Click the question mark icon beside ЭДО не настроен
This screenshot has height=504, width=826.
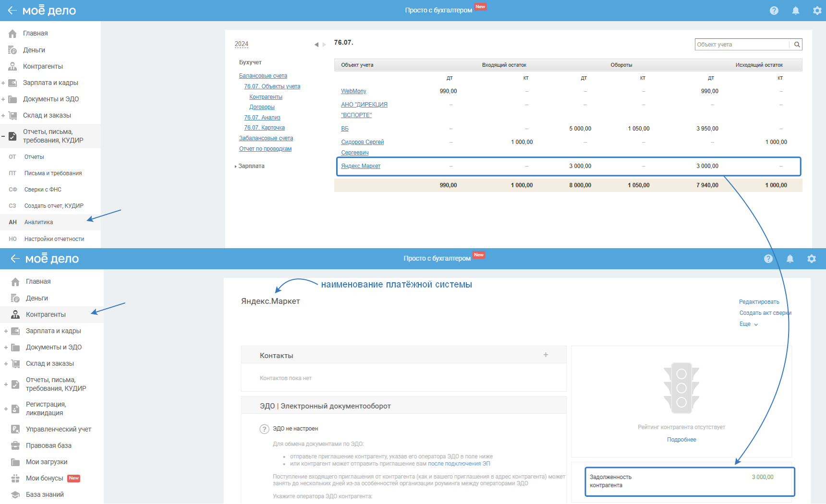[264, 429]
